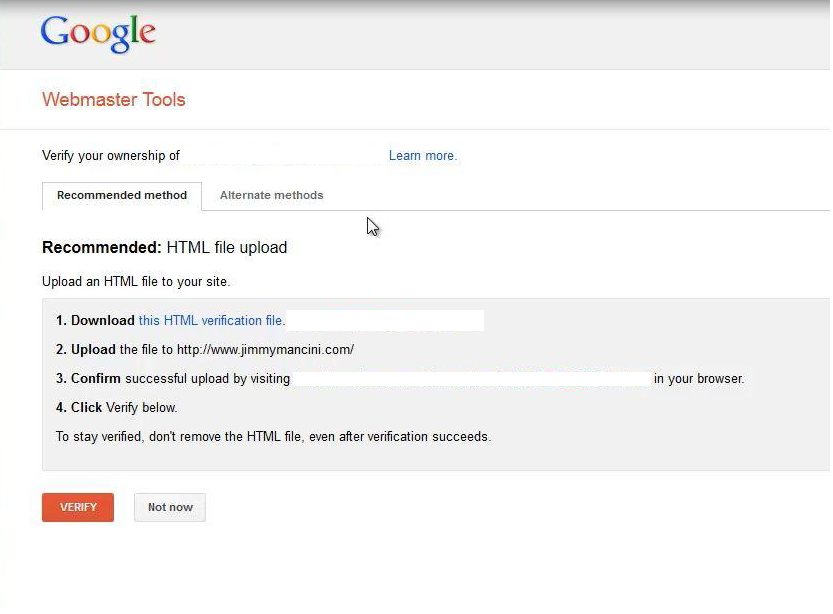Click the bold 'Upload' step label
The height and width of the screenshot is (614, 833).
94,350
